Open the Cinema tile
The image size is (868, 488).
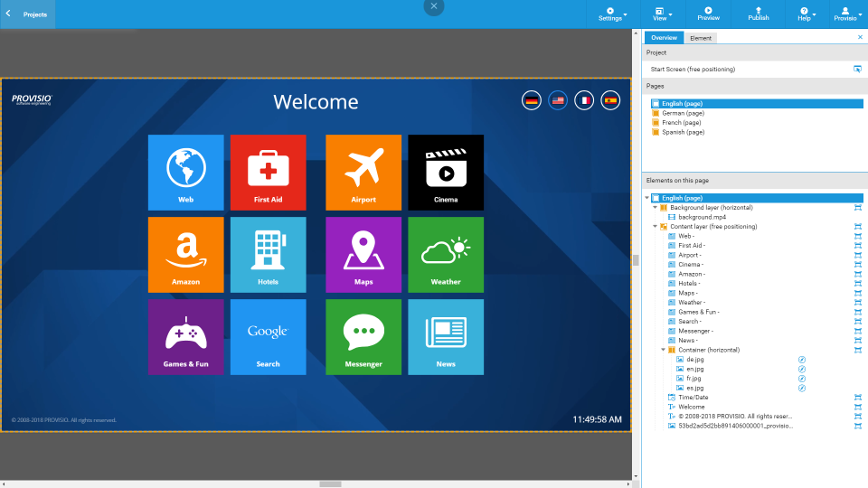(446, 172)
